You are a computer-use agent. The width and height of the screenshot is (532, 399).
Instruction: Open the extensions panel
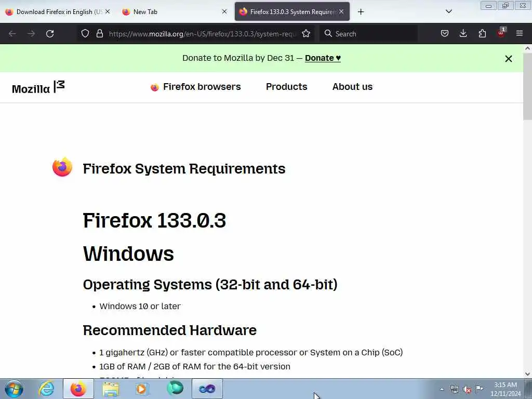[x=482, y=33]
